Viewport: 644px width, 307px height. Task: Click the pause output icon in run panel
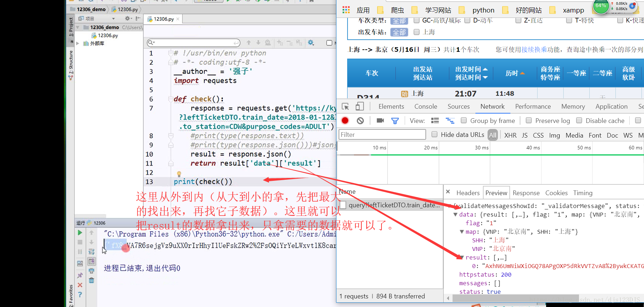(x=80, y=252)
